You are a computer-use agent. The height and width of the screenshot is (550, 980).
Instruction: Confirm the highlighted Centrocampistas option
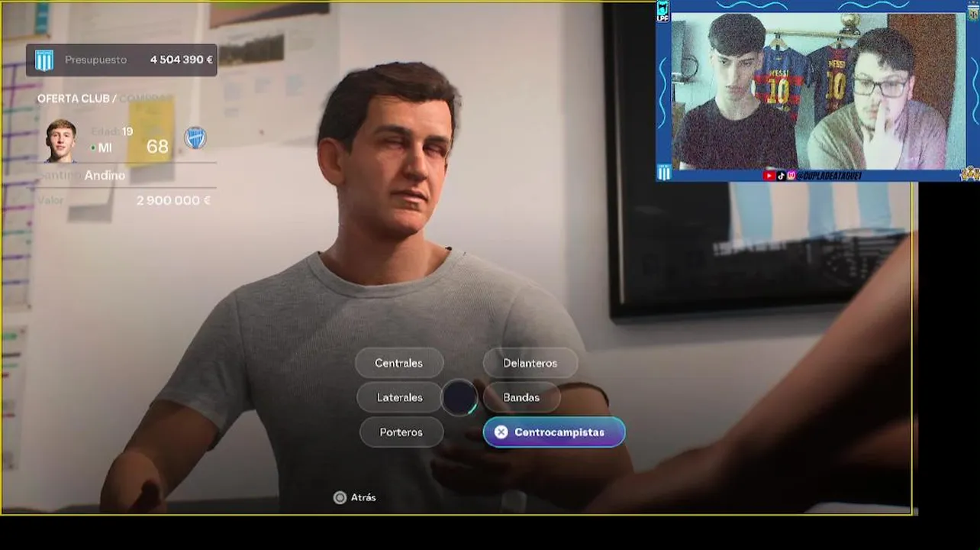[x=554, y=432]
